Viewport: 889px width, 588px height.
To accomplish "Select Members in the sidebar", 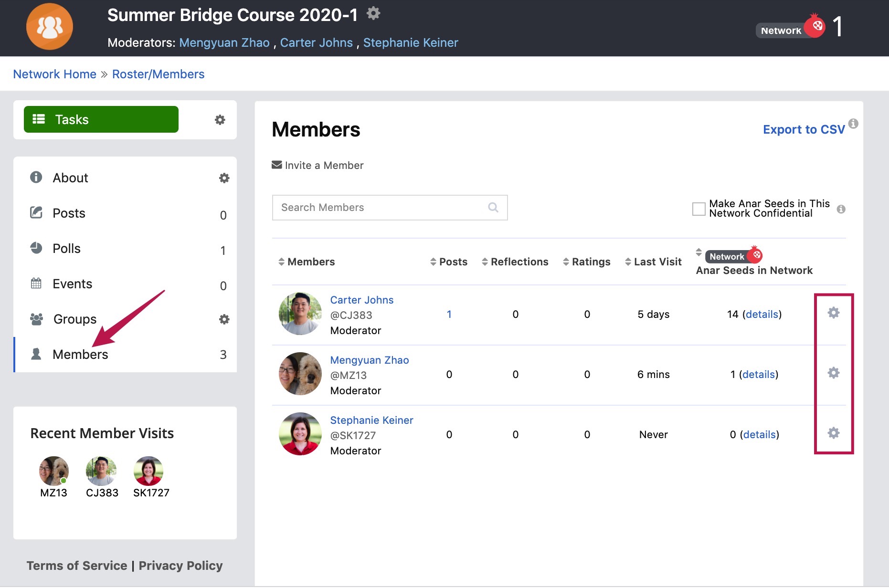I will click(x=80, y=354).
